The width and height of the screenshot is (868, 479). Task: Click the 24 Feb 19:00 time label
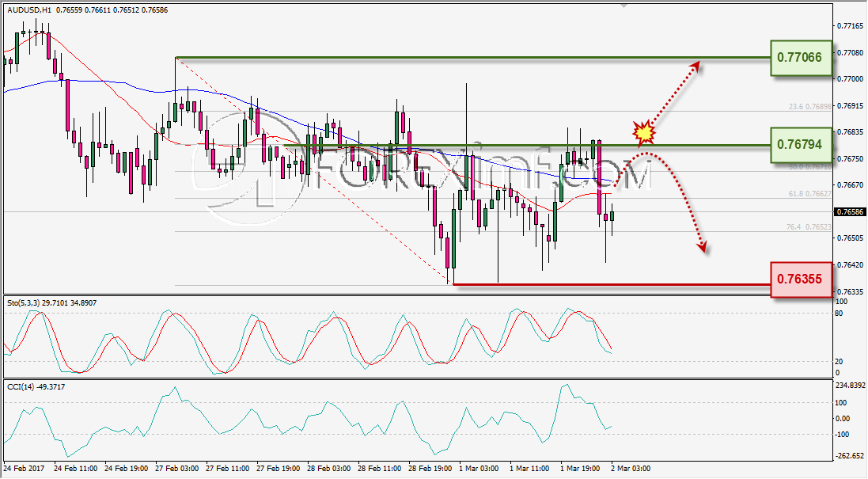[x=127, y=469]
